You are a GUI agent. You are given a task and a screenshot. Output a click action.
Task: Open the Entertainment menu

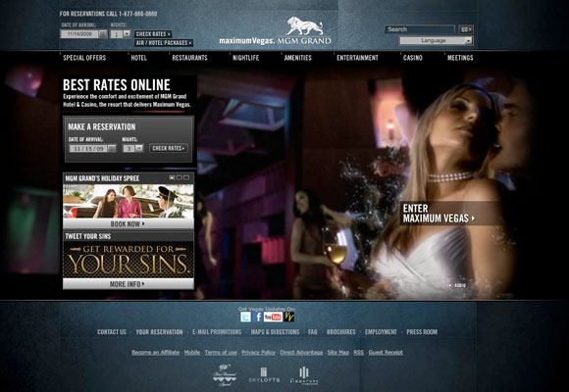[357, 58]
